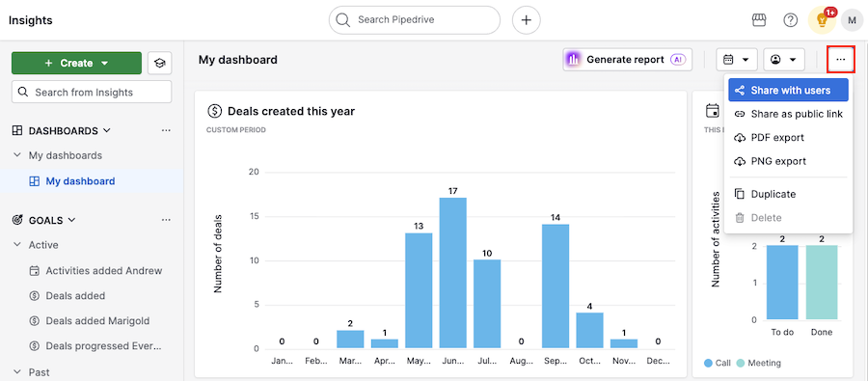Click the plus quick-add button

526,20
